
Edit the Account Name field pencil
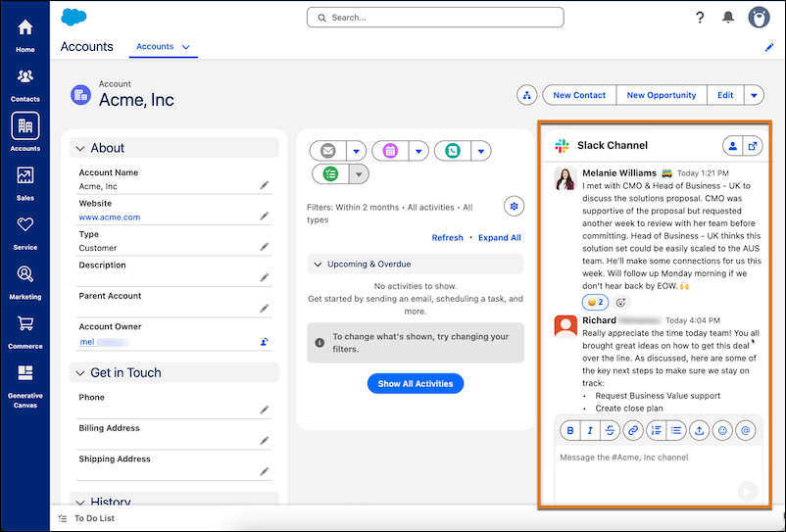click(265, 185)
